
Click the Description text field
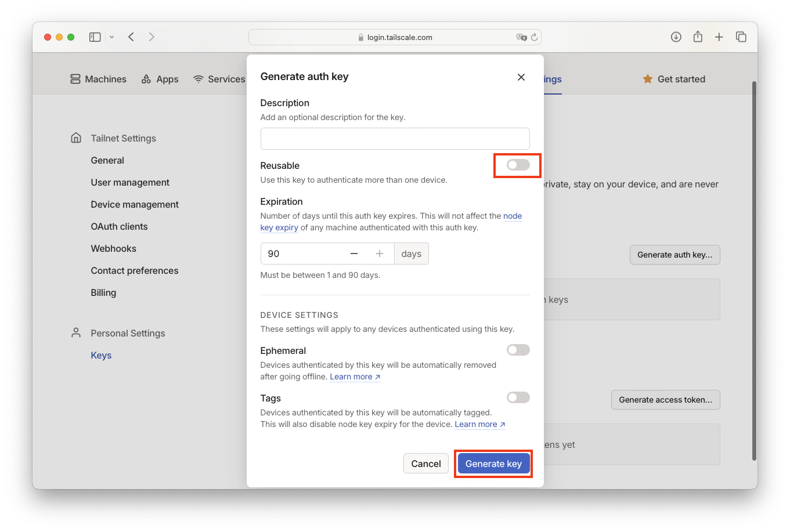coord(395,139)
